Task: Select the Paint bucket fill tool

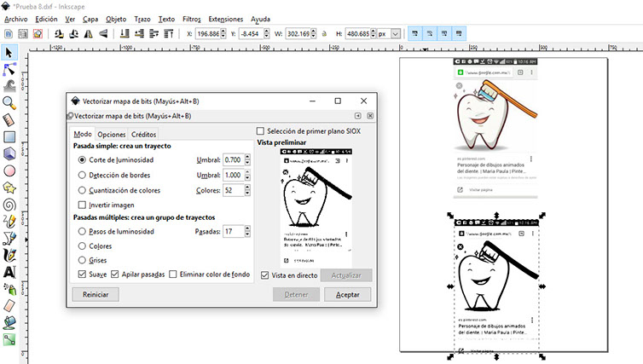Action: [9, 322]
